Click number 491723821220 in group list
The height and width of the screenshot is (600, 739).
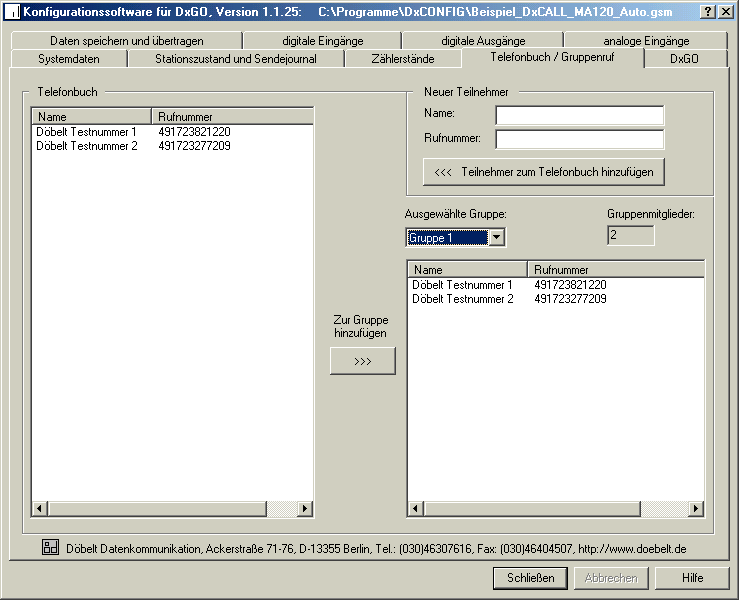pos(570,285)
